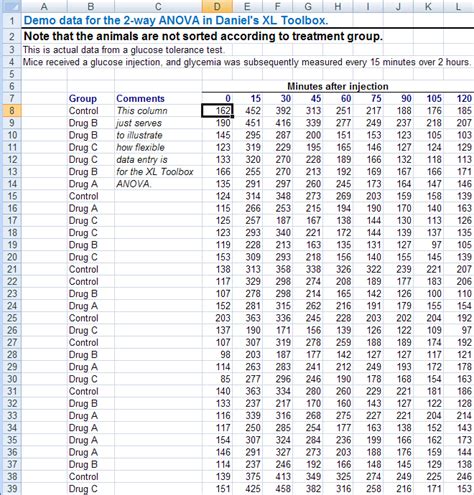Select 'data entry is' comment cell
Screen dimensions: 474x495
[142, 160]
